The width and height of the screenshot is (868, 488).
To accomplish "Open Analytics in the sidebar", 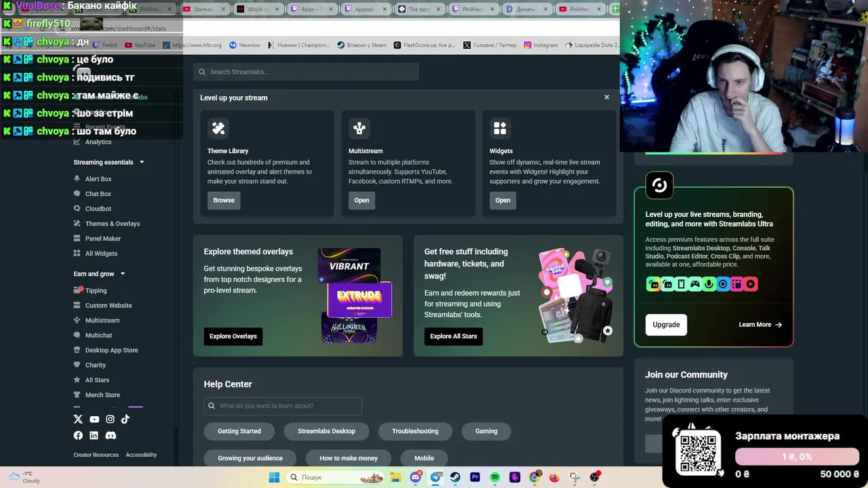I will 92,142.
